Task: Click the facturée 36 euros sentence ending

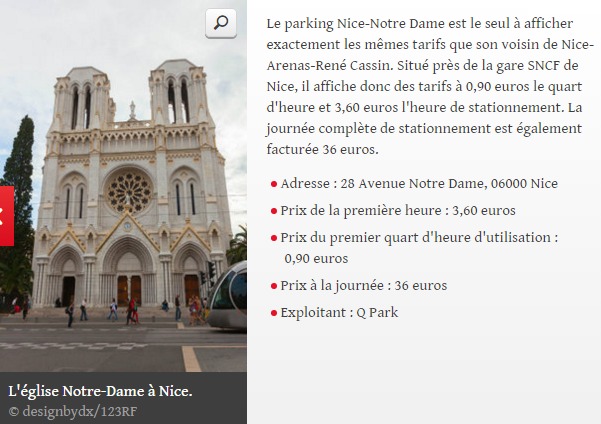Action: [x=322, y=150]
